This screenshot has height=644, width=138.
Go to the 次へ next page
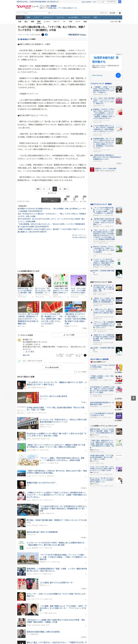coord(66,189)
